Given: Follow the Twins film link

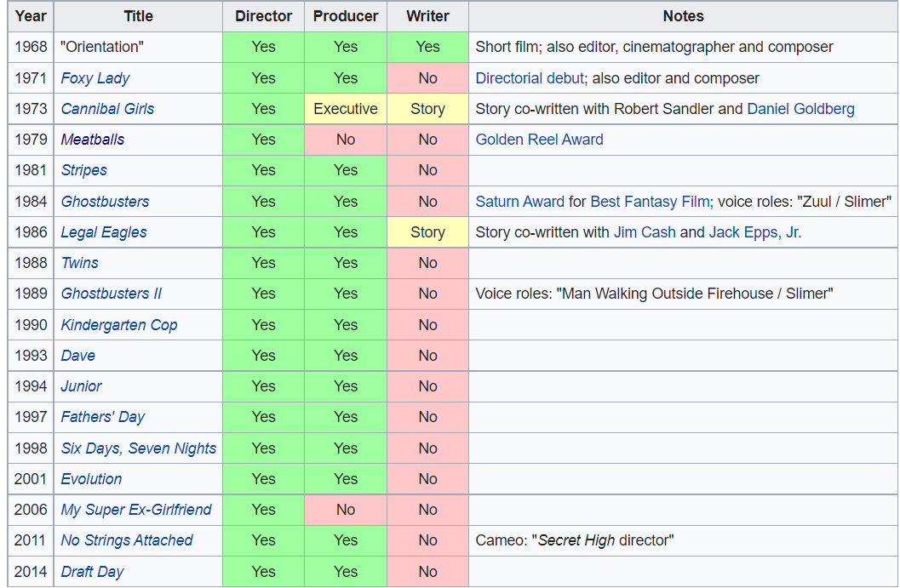Looking at the screenshot, I should coord(80,263).
